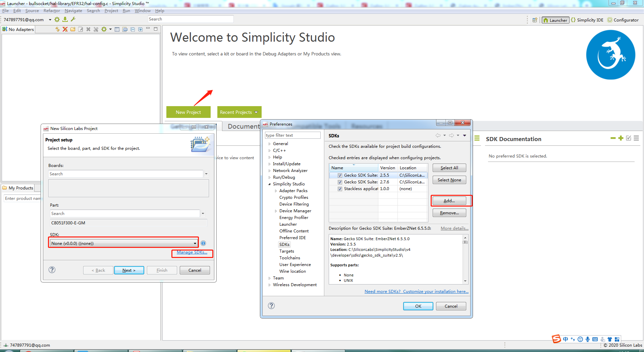Open the Preferences view menu triangle
Image resolution: width=644 pixels, height=352 pixels.
(x=465, y=135)
